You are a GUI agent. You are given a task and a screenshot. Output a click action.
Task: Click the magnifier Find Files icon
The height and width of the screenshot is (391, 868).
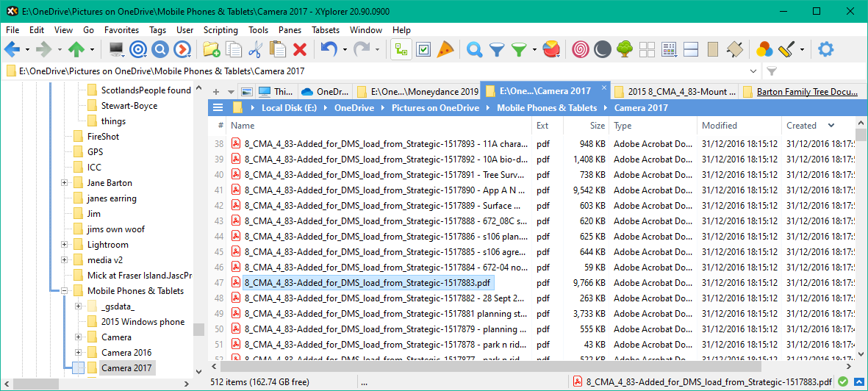(474, 49)
